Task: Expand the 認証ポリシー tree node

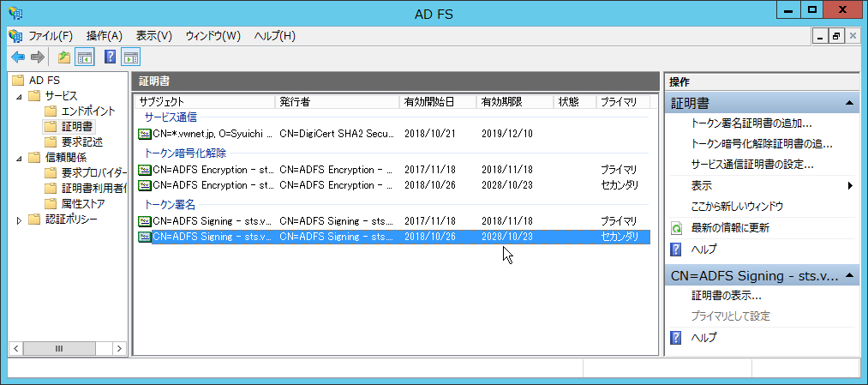Action: pos(20,220)
